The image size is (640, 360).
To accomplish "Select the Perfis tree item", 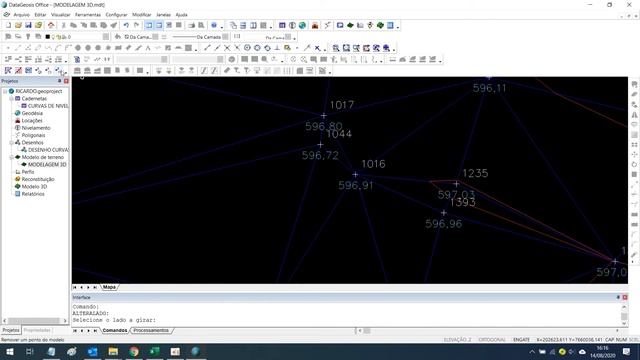I will [28, 172].
